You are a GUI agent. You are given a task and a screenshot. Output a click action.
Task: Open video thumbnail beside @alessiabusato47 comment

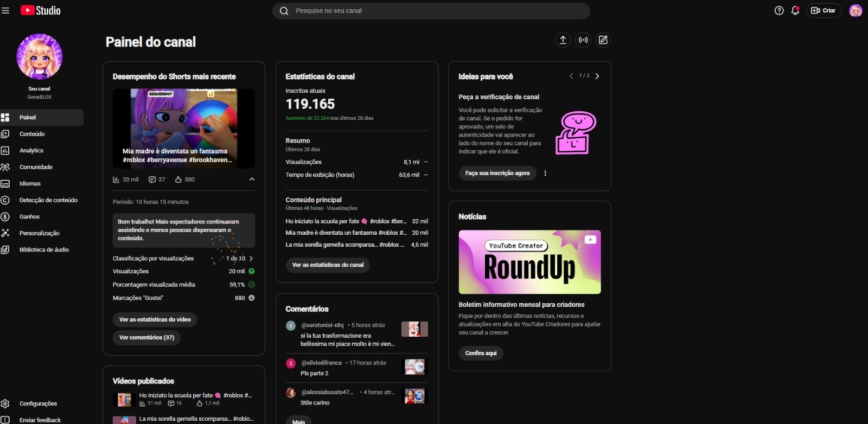[x=414, y=396]
